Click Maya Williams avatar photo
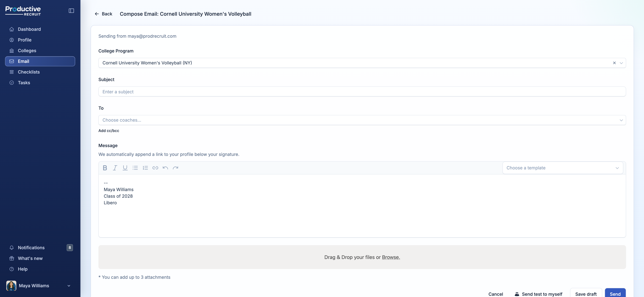This screenshot has height=297, width=644. point(11,286)
